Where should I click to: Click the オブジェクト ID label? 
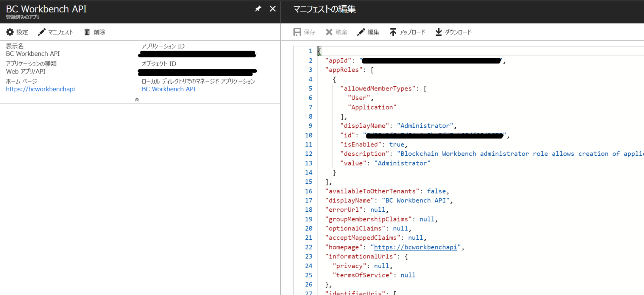pyautogui.click(x=159, y=64)
